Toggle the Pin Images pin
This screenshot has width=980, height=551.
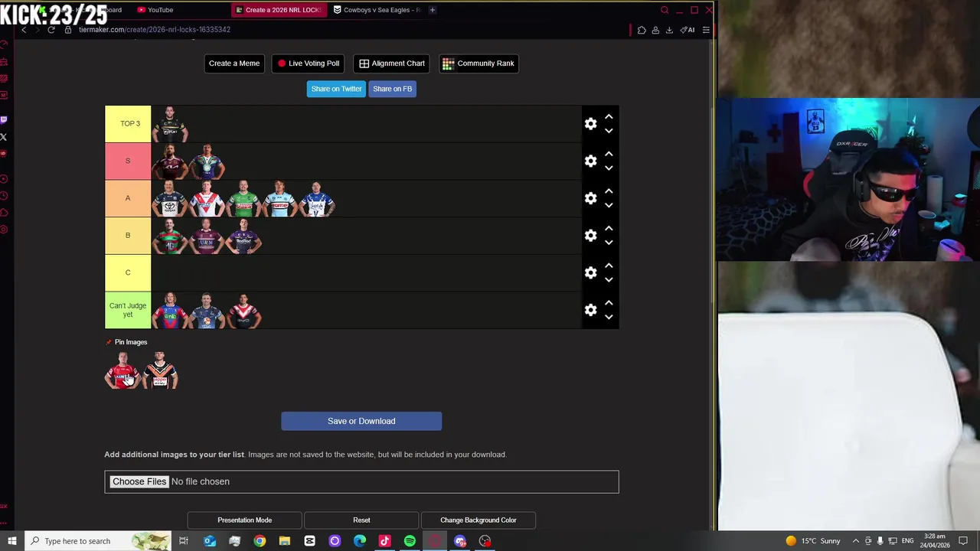click(109, 342)
